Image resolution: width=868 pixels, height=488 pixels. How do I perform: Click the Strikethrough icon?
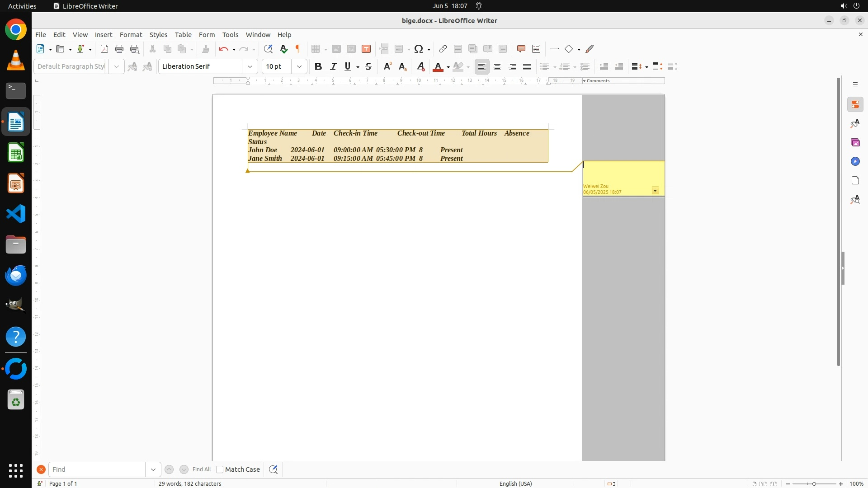368,66
